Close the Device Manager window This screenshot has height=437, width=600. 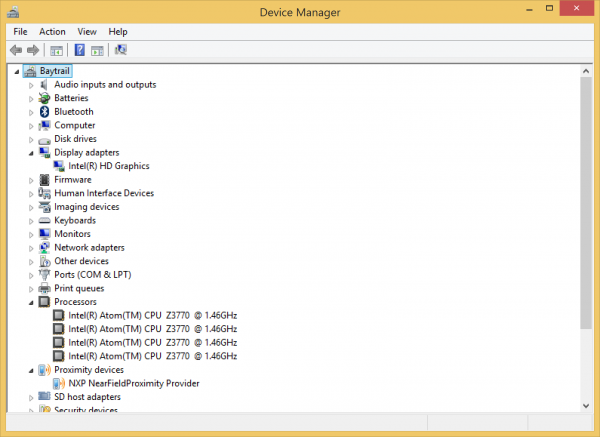click(x=577, y=8)
